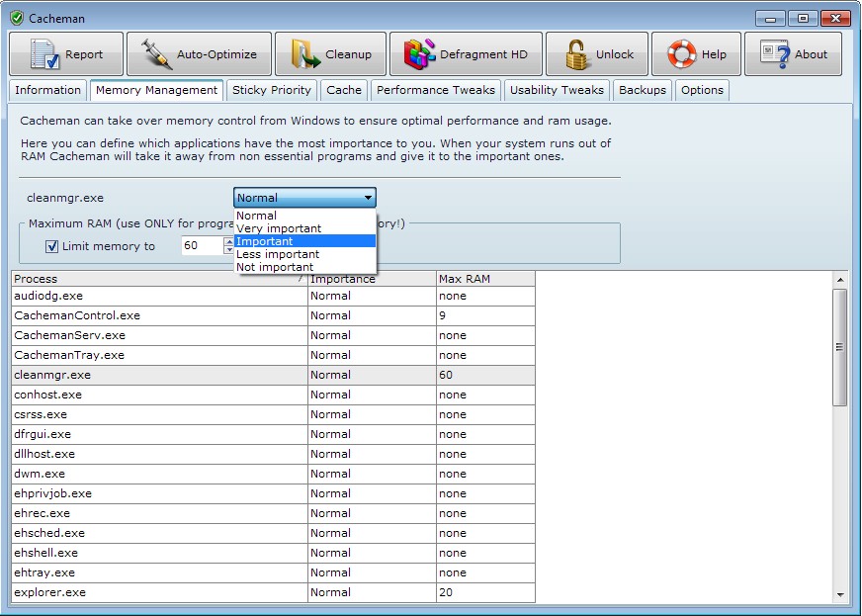The width and height of the screenshot is (862, 616).
Task: Click the scroll up arrow of process list
Action: [840, 280]
